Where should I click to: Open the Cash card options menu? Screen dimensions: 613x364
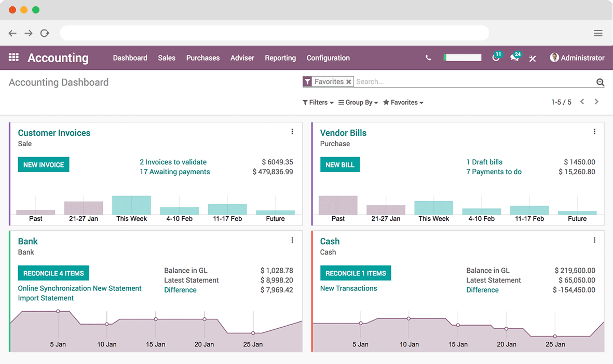tap(594, 240)
